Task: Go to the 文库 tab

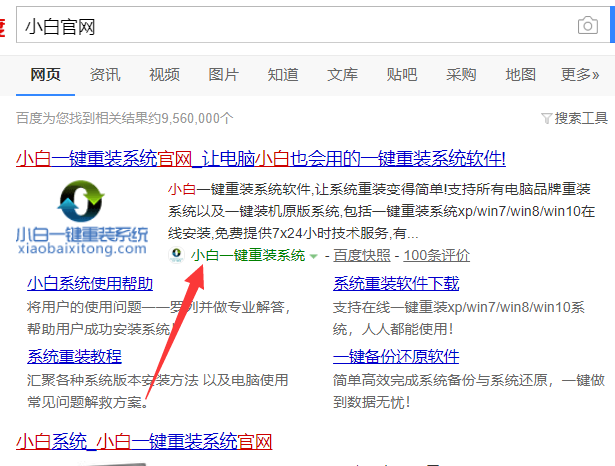Action: coord(343,74)
